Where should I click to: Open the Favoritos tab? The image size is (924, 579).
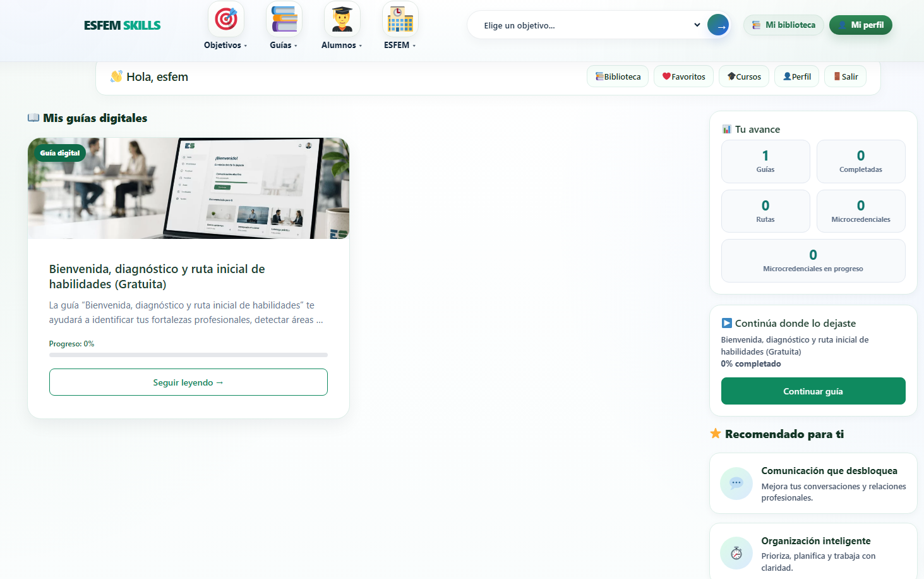[683, 76]
